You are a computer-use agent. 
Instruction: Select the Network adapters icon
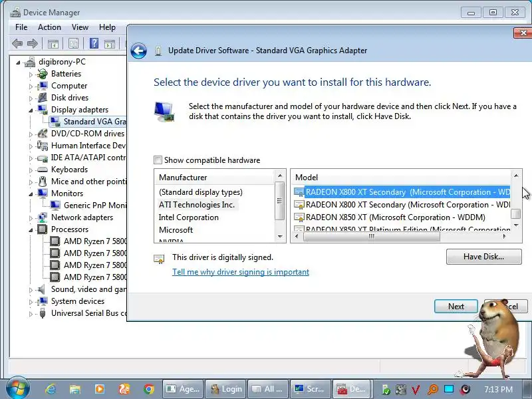(43, 217)
